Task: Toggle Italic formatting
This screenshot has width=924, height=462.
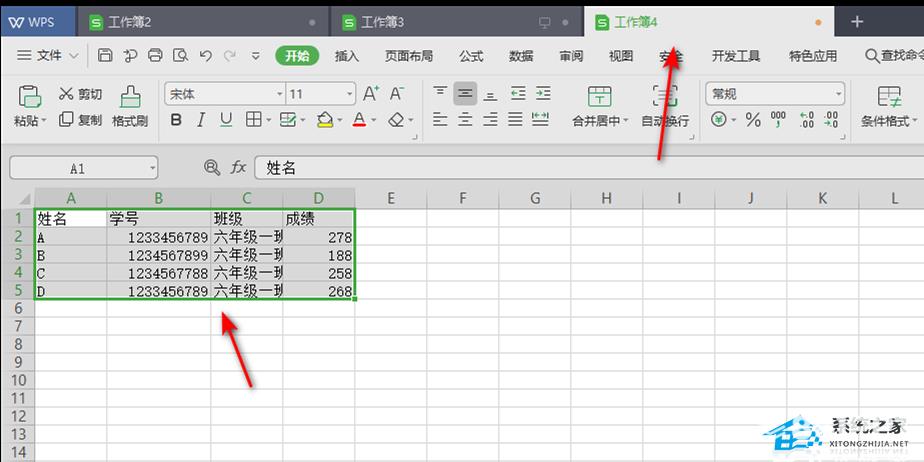Action: point(200,120)
